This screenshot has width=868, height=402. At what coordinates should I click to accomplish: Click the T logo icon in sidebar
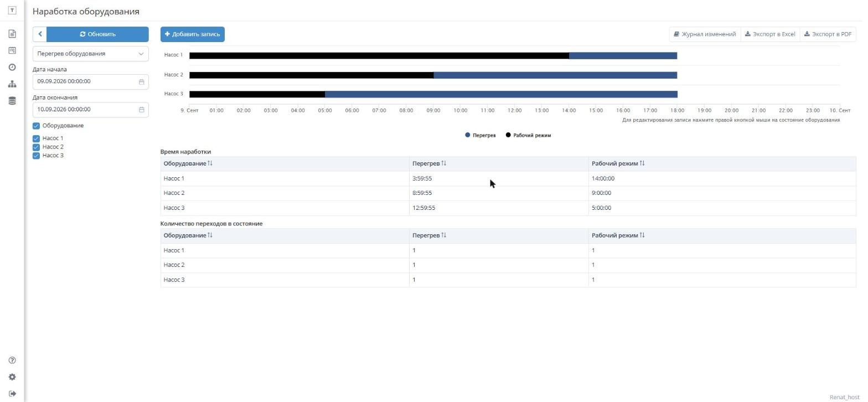pos(12,11)
